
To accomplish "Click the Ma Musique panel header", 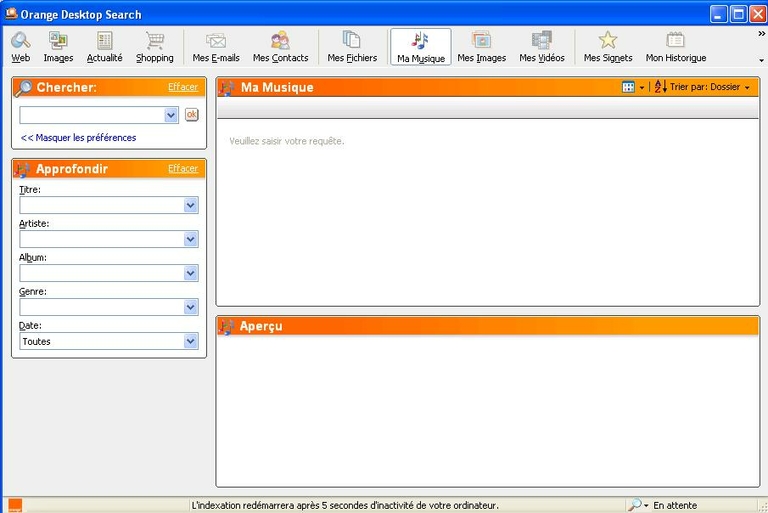I will [x=488, y=87].
